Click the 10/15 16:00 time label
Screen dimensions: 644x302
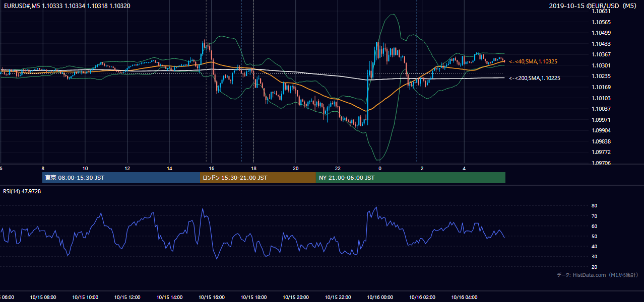point(212,297)
